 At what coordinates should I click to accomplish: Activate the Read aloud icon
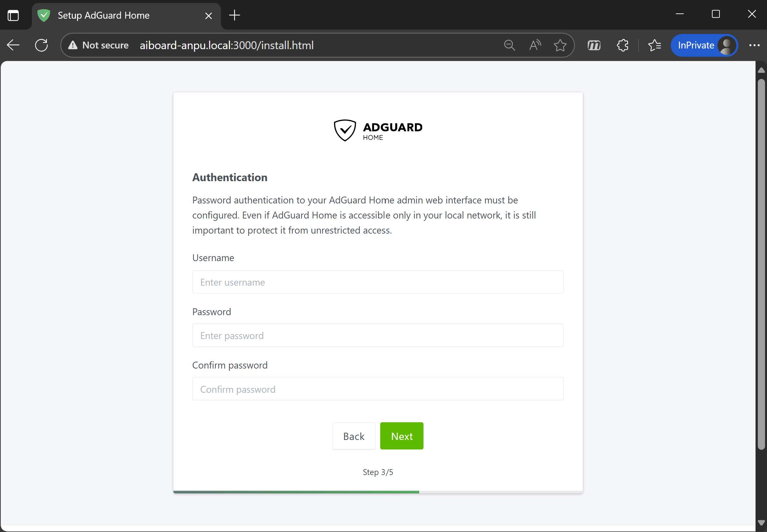coord(535,45)
